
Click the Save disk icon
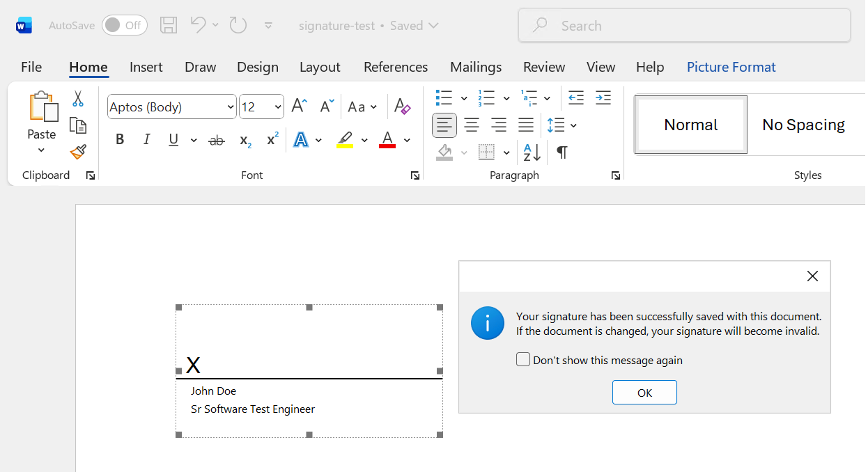point(169,26)
